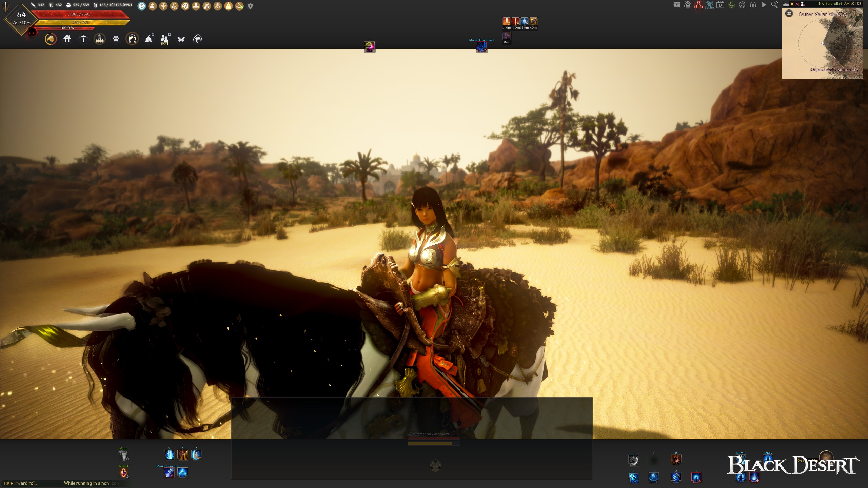This screenshot has height=488, width=868.
Task: Click the fishing fish icon
Action: click(x=197, y=39)
